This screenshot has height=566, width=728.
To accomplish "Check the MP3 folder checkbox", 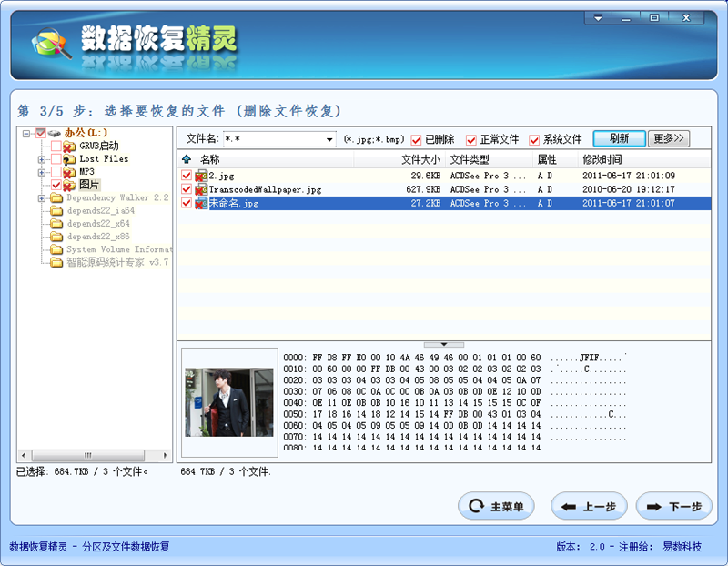I will pos(56,172).
